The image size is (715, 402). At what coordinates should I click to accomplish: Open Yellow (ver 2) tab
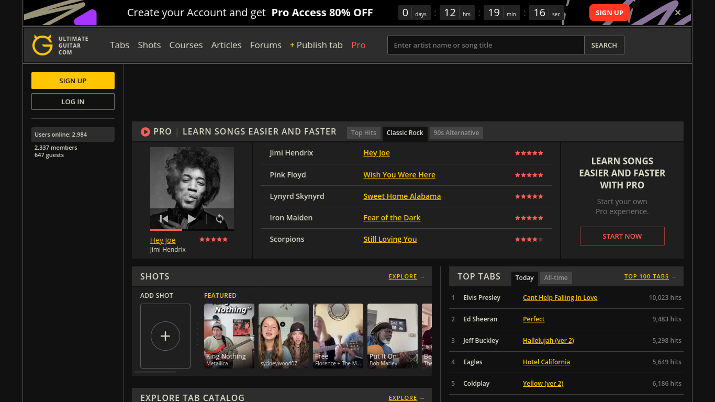tap(543, 383)
